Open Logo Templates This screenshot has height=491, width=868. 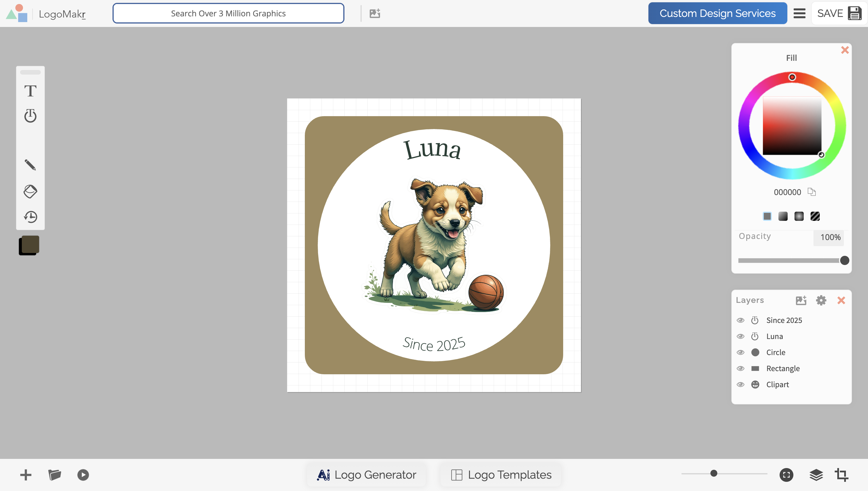[x=501, y=475]
